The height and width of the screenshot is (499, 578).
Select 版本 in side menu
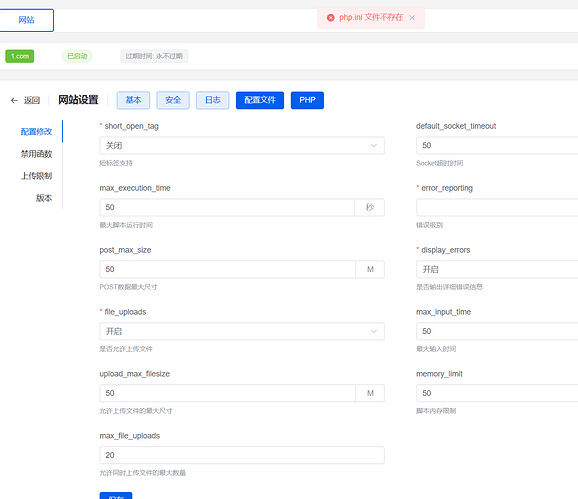tap(43, 198)
